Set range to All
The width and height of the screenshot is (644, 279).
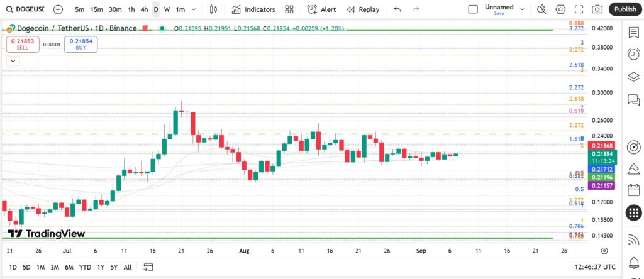(128, 267)
